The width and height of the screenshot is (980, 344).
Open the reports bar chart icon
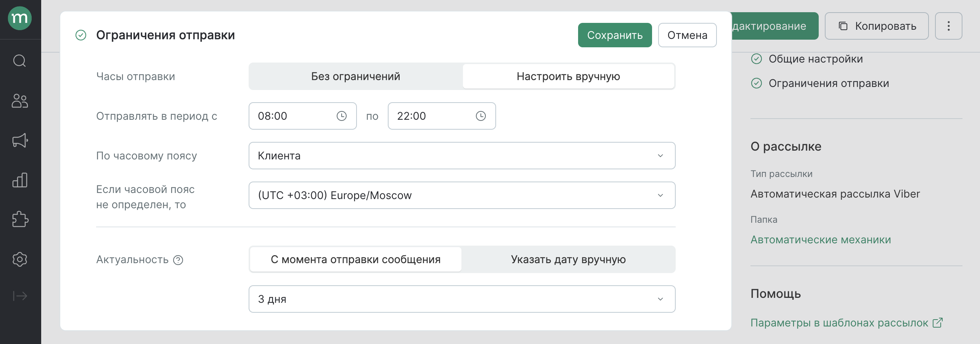tap(20, 180)
